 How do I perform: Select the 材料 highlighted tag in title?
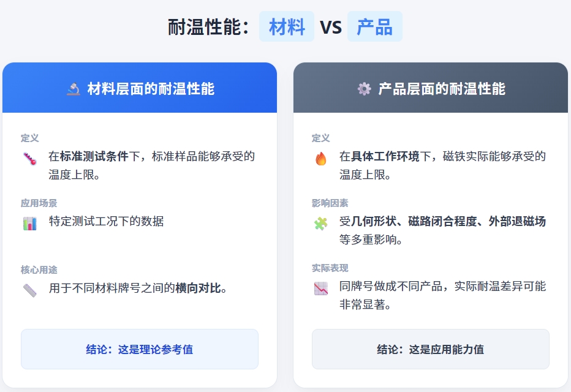287,27
